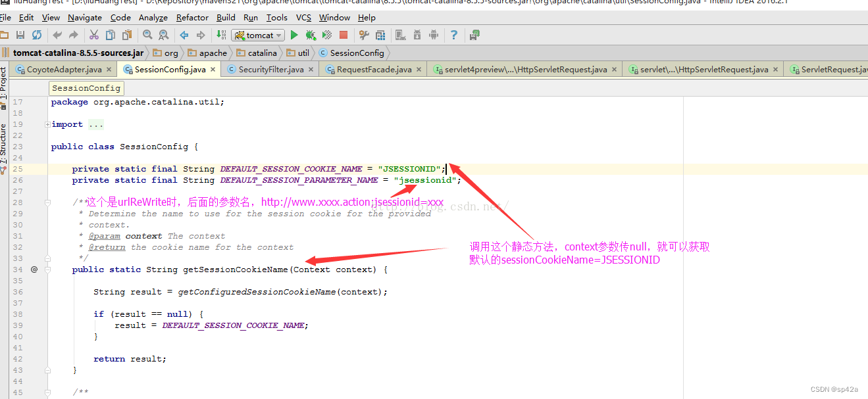Open the Edit menu
The image size is (868, 399).
[26, 18]
